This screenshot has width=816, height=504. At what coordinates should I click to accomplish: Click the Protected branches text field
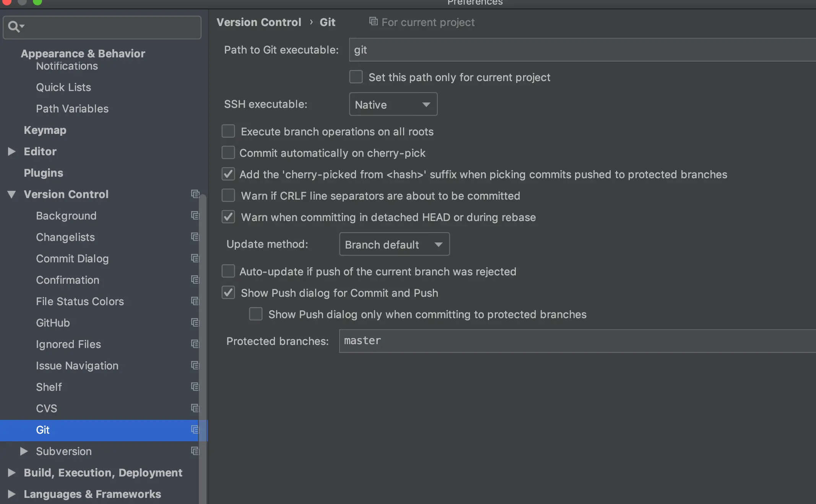click(574, 341)
